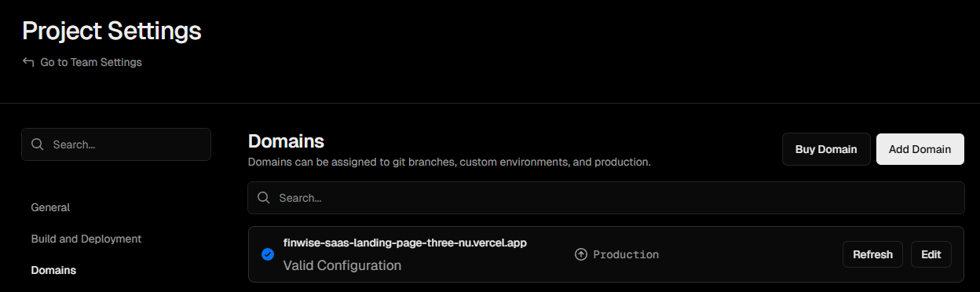Edit the finwise vercel.app domain
The height and width of the screenshot is (292, 980).
pyautogui.click(x=931, y=254)
